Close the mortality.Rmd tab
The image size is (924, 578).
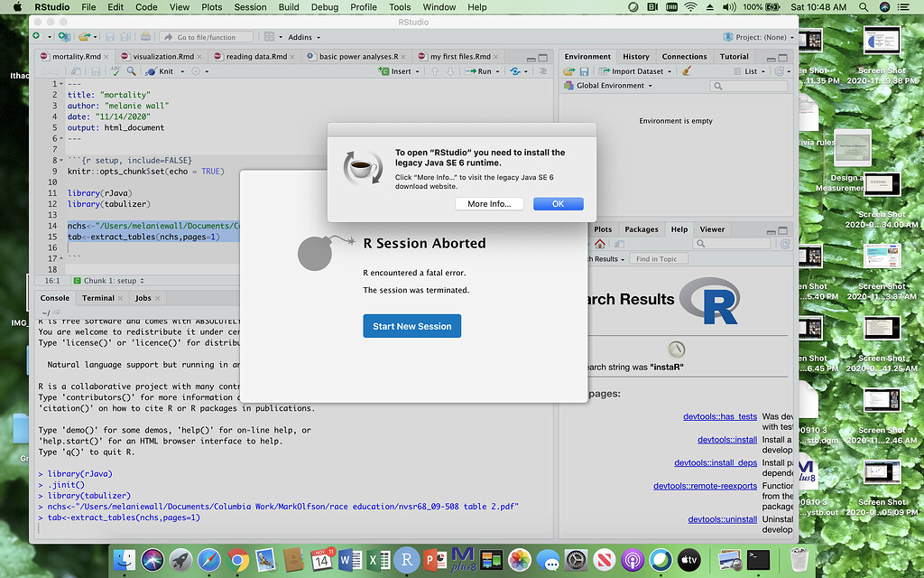coord(106,57)
